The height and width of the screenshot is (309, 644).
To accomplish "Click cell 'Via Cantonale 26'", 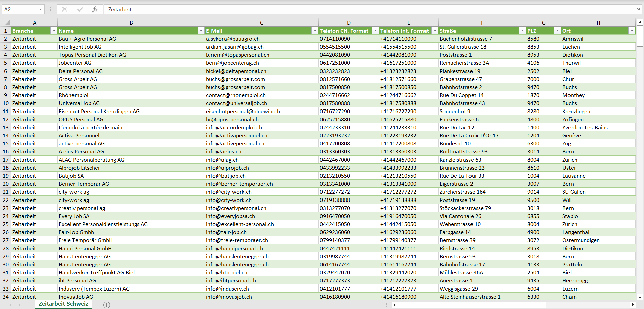I will pyautogui.click(x=482, y=216).
